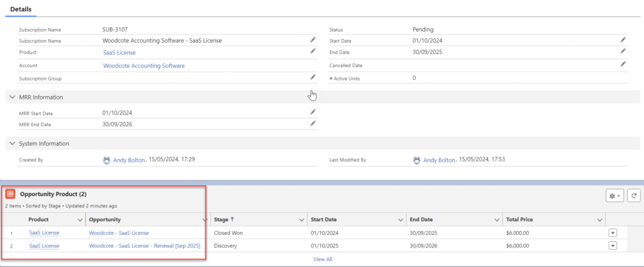
Task: Open the related list gear settings menu
Action: [x=614, y=196]
